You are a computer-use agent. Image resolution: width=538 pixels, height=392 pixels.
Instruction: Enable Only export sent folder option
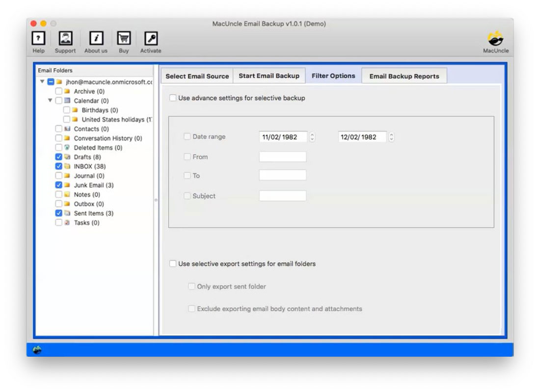pyautogui.click(x=191, y=286)
